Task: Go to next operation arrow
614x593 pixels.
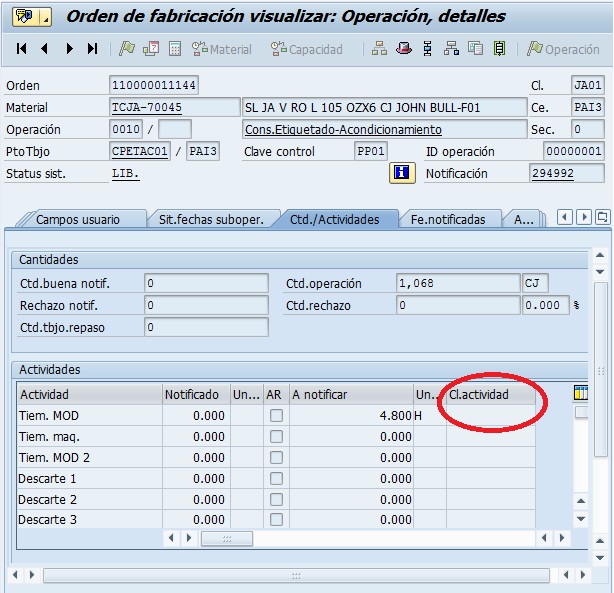Action: click(x=69, y=49)
